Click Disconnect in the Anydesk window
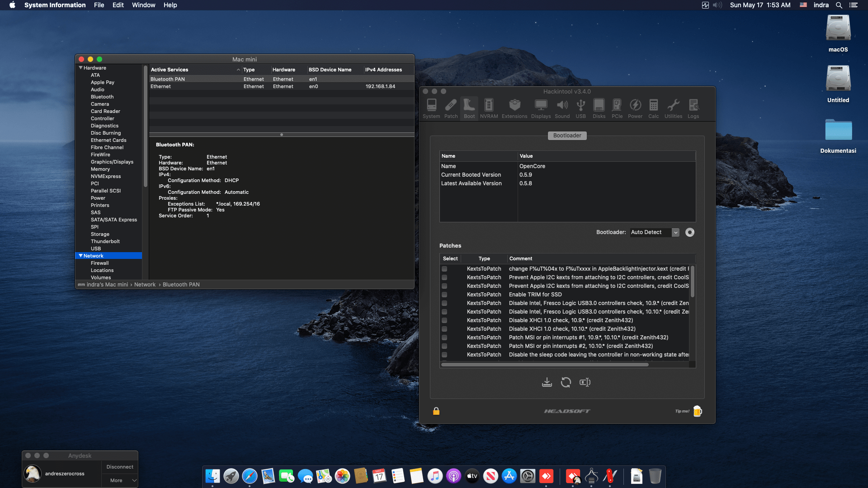Screen dimensions: 868x488 pos(120,467)
